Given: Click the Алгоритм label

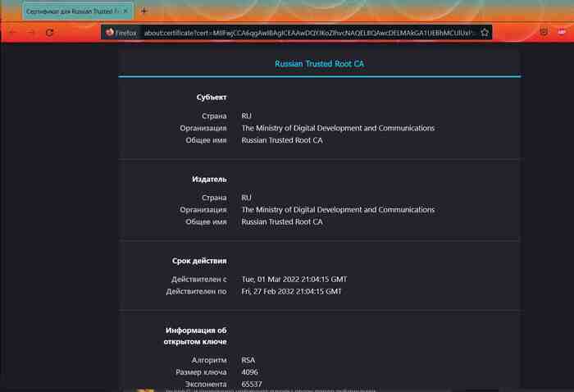Looking at the screenshot, I should point(209,360).
